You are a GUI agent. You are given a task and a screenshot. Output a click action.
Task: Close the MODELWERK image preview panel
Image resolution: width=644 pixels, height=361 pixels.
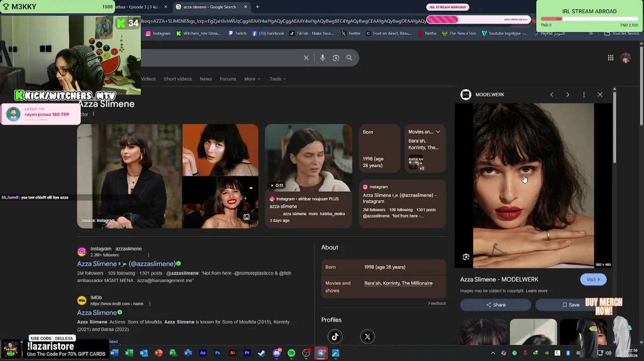pos(600,94)
